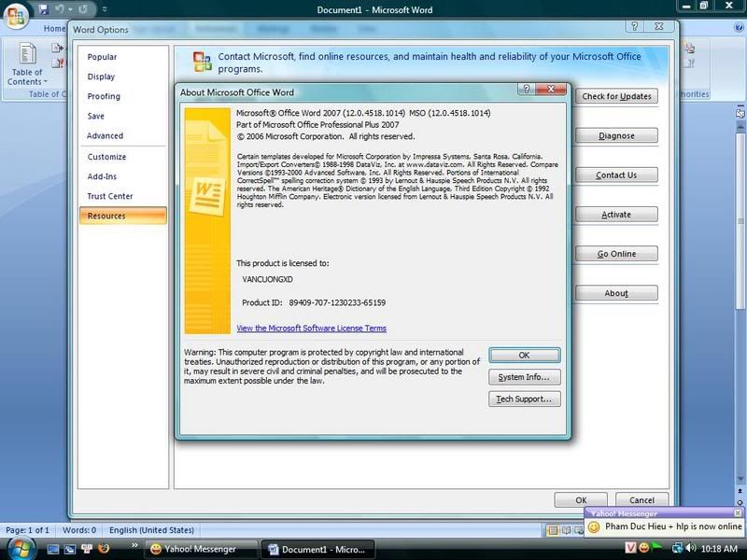Click the Check for Updates button
Image resolution: width=747 pixels, height=560 pixels.
click(616, 96)
